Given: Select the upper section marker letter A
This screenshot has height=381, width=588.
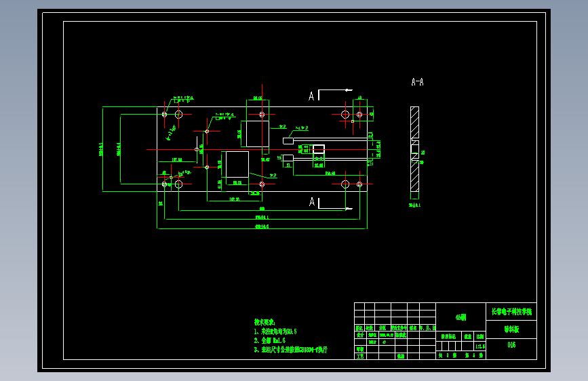Looking at the screenshot, I should pyautogui.click(x=311, y=96).
